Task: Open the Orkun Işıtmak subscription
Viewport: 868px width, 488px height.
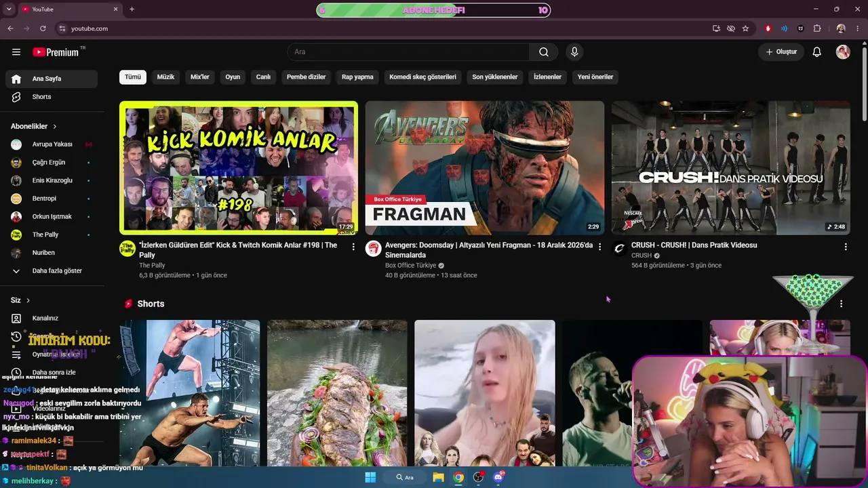Action: click(x=52, y=217)
